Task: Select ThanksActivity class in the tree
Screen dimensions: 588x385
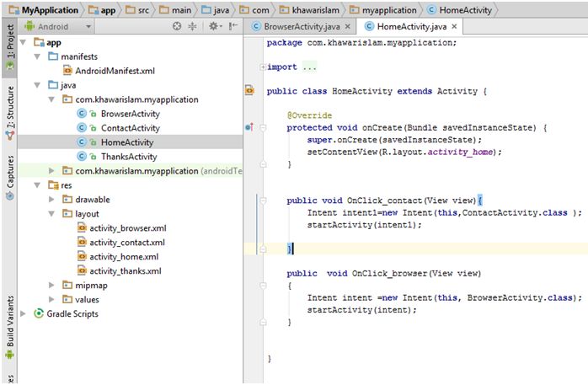Action: [x=128, y=156]
